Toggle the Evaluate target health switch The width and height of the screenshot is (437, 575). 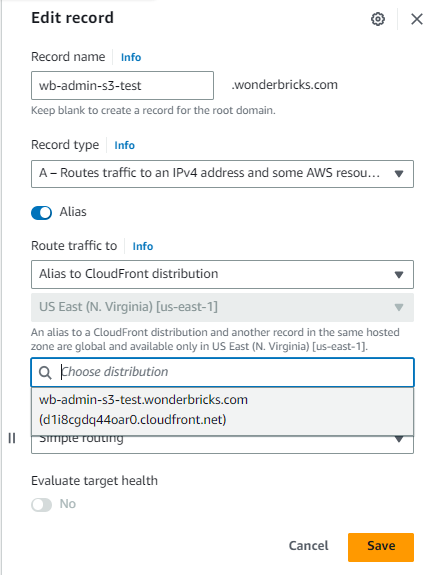coord(41,505)
